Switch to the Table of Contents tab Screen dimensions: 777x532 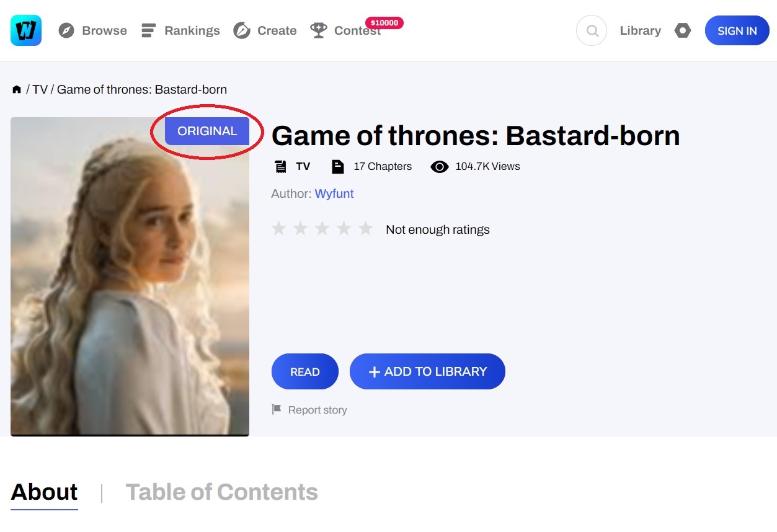221,492
